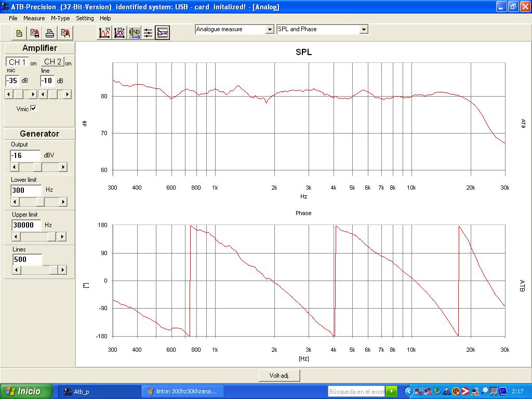This screenshot has height=399, width=532.
Task: Open the File menu
Action: [x=13, y=18]
